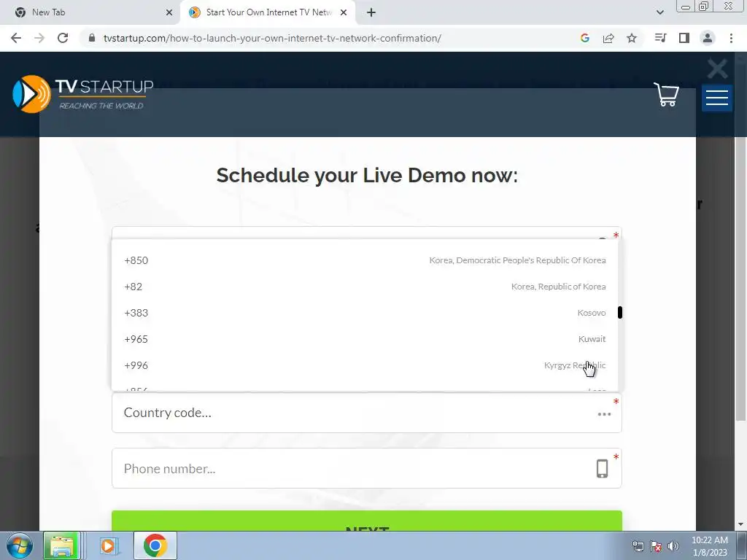Open the Country code dropdown field
The height and width of the screenshot is (560, 747).
click(367, 413)
